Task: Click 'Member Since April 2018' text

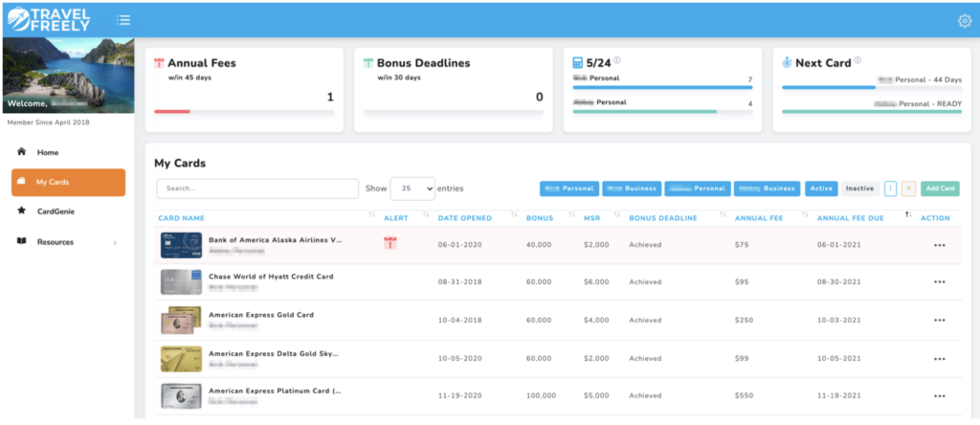Action: (48, 123)
